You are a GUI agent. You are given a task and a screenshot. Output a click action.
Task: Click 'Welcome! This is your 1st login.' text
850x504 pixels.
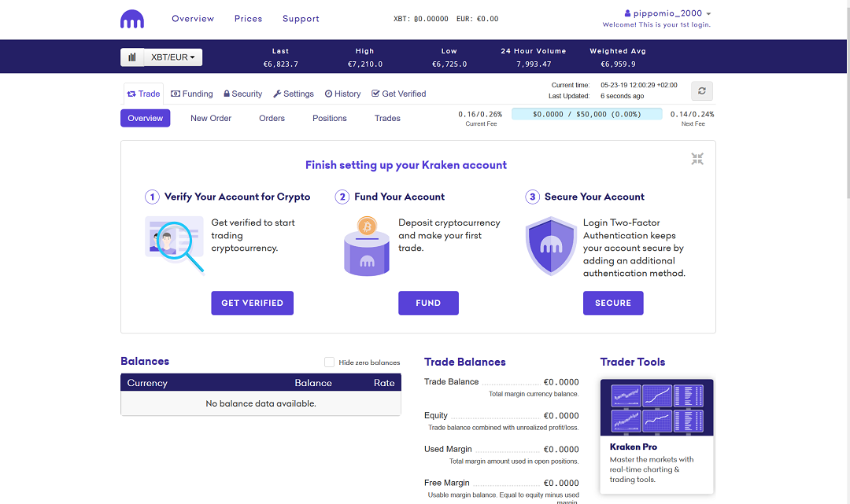656,24
